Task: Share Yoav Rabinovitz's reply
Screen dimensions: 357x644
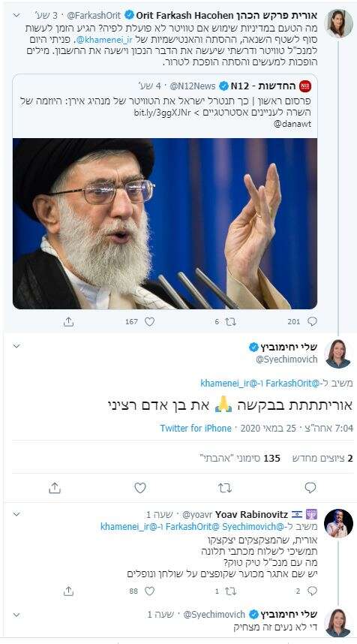Action: coord(68,591)
